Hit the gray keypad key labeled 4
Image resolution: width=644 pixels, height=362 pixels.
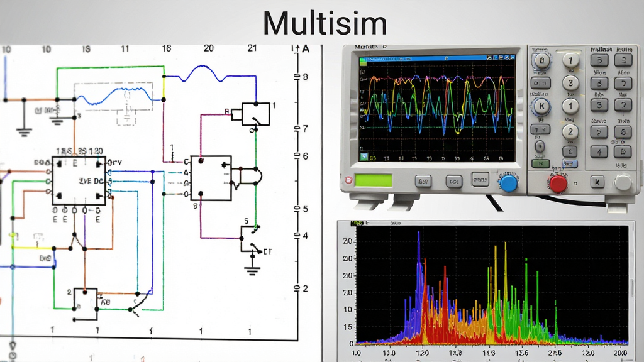tap(599, 152)
